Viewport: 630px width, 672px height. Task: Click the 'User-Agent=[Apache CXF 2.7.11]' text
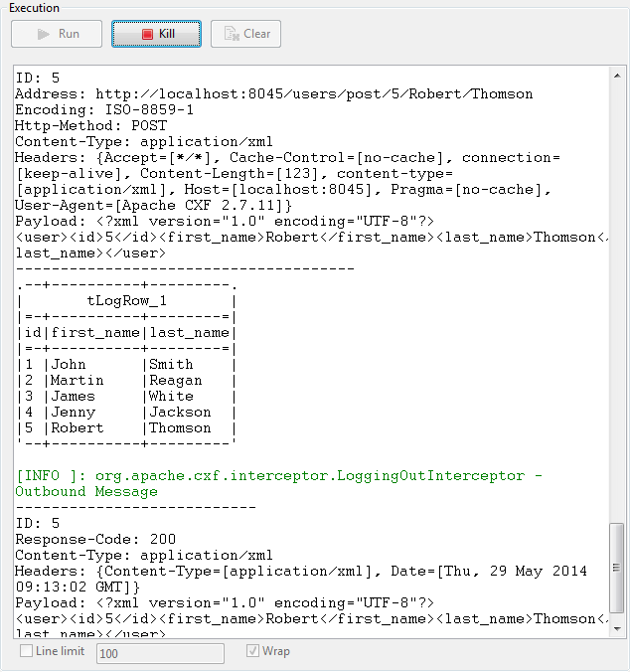pyautogui.click(x=153, y=206)
